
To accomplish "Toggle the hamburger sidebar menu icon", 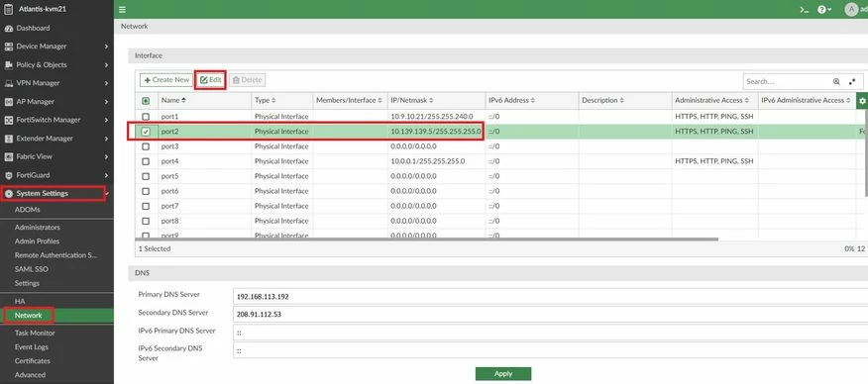I will tap(122, 9).
